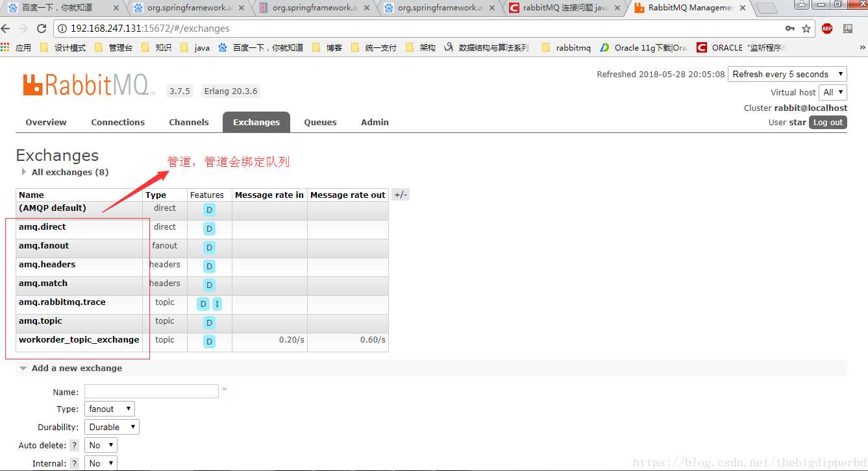The height and width of the screenshot is (471, 868).
Task: Click the 0.20/s message rate in value
Action: tap(291, 340)
